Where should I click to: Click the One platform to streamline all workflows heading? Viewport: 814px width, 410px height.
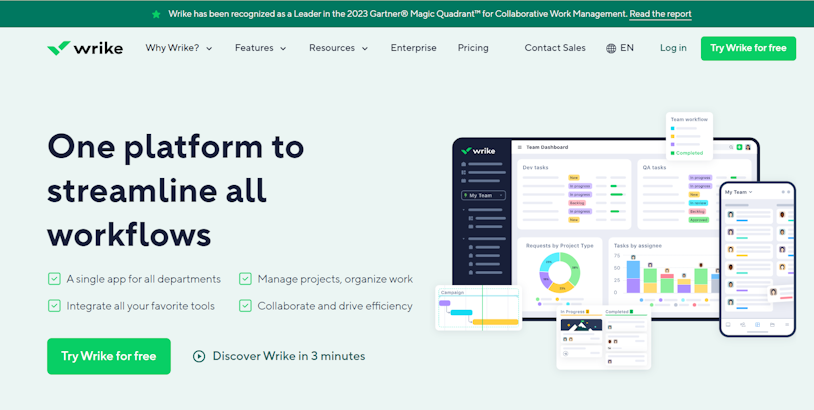coord(175,190)
